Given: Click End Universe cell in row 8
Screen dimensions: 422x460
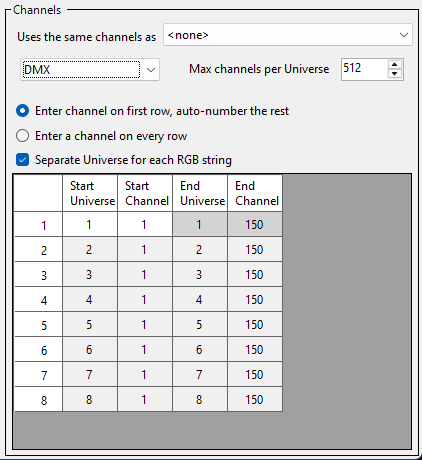Looking at the screenshot, I should (200, 400).
